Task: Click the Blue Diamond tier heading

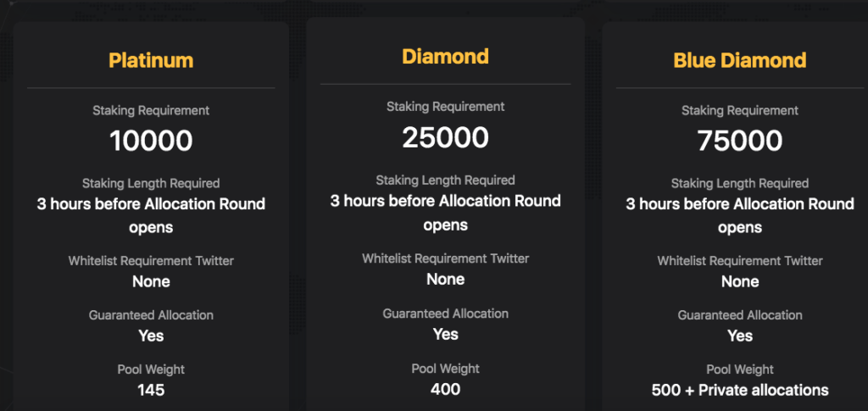Action: pos(740,59)
